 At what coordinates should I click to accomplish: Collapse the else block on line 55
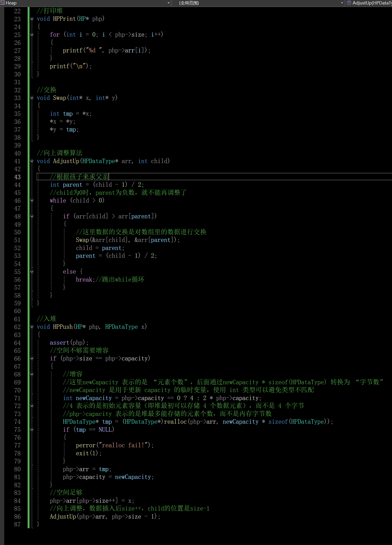[32, 271]
